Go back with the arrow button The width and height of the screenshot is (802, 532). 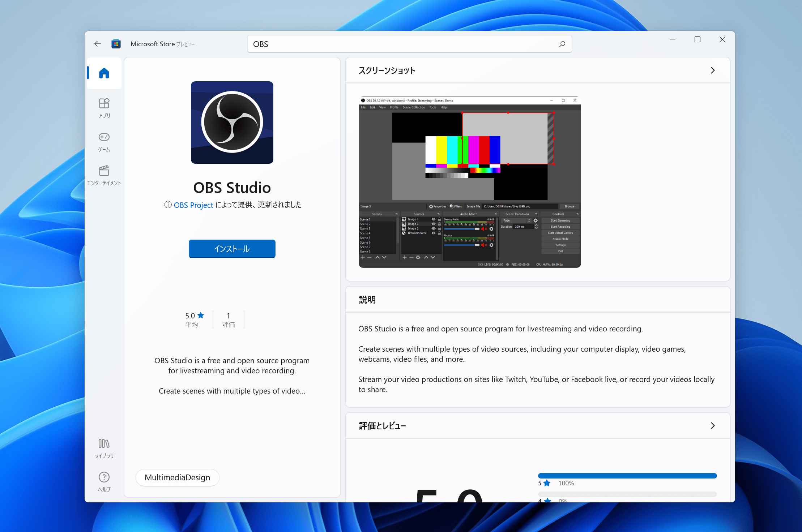click(x=97, y=44)
